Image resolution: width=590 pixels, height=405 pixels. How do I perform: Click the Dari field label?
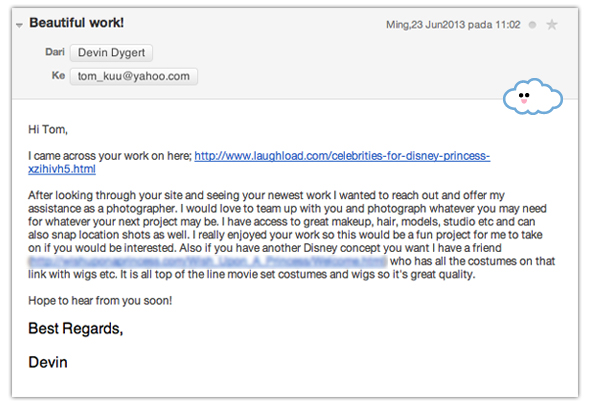point(55,52)
